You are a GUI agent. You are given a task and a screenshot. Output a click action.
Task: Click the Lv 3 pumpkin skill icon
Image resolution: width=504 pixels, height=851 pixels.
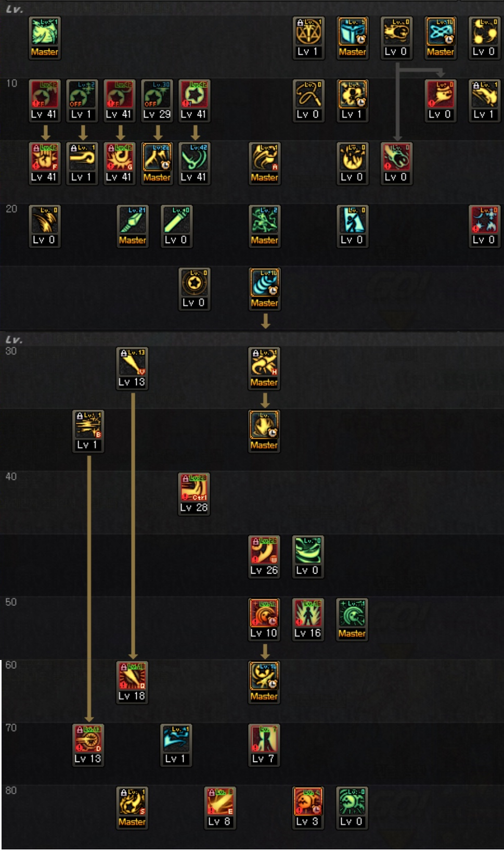[x=308, y=803]
